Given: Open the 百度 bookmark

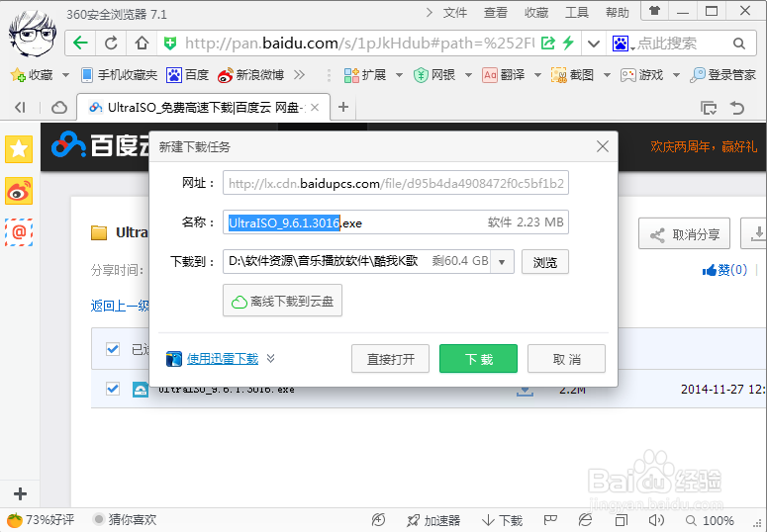Looking at the screenshot, I should coord(188,75).
